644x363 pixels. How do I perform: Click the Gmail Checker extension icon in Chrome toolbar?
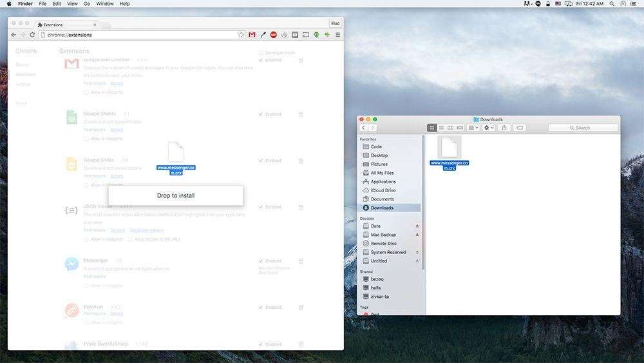click(252, 35)
